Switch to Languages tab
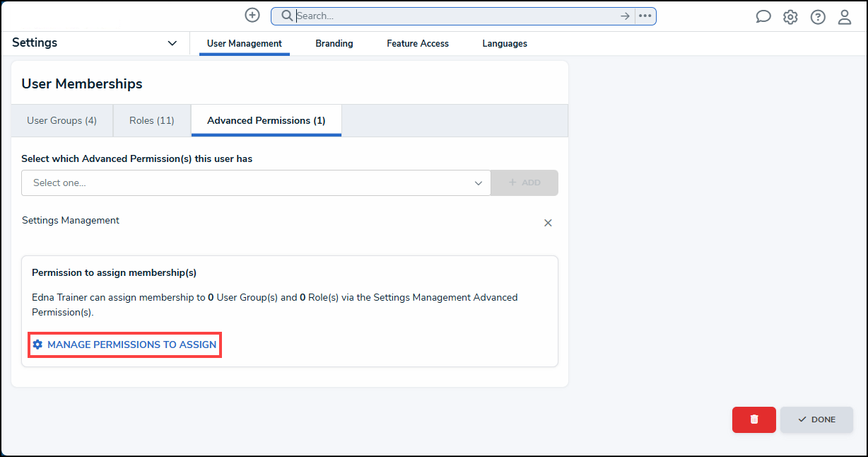 tap(505, 44)
